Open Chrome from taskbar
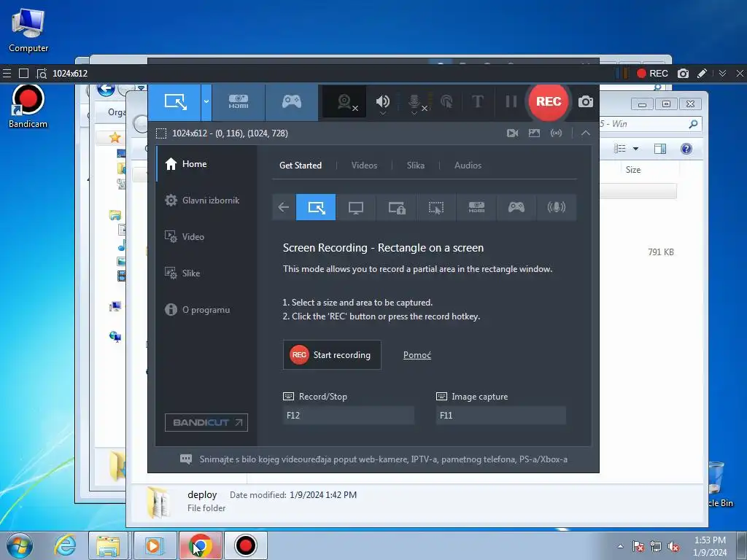Image resolution: width=747 pixels, height=560 pixels. click(200, 545)
